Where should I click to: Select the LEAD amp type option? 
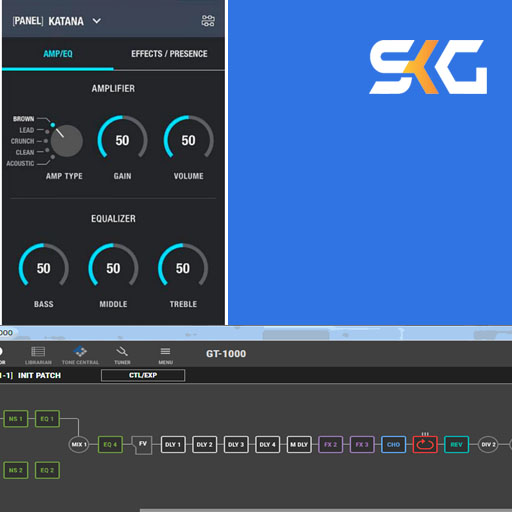tap(27, 130)
